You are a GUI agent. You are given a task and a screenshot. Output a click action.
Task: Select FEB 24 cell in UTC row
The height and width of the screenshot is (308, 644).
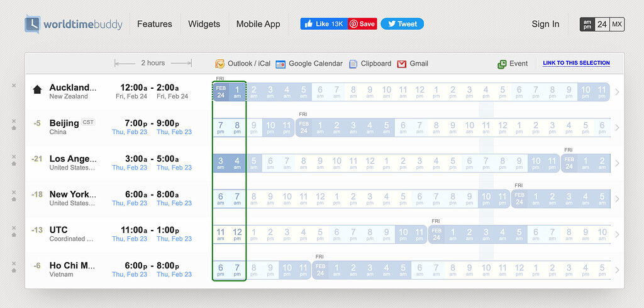436,234
